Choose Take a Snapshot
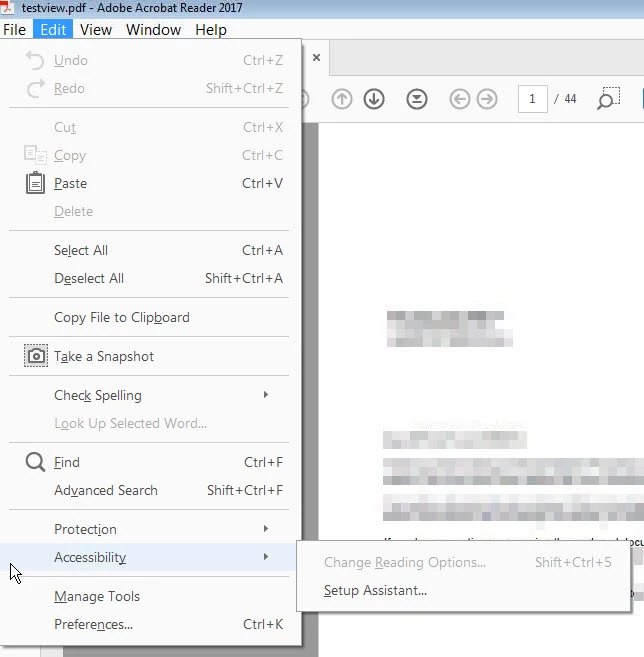This screenshot has width=644, height=657. pos(150,356)
